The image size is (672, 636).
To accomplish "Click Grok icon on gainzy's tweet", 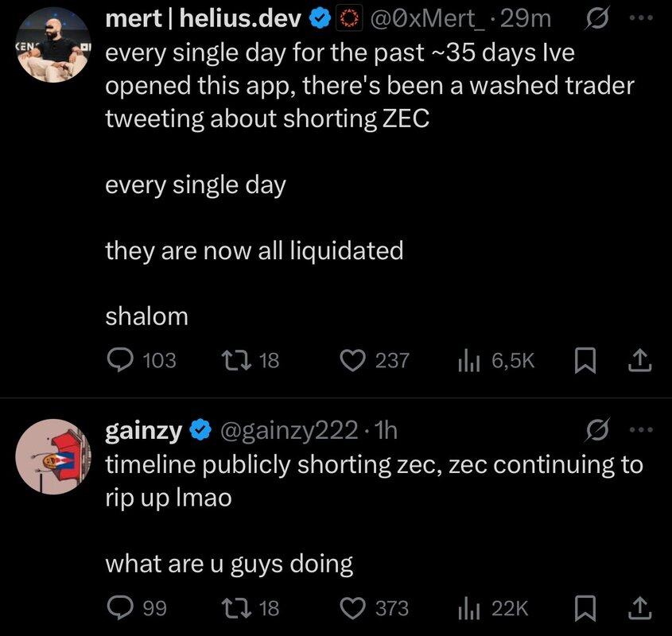I will tap(592, 430).
